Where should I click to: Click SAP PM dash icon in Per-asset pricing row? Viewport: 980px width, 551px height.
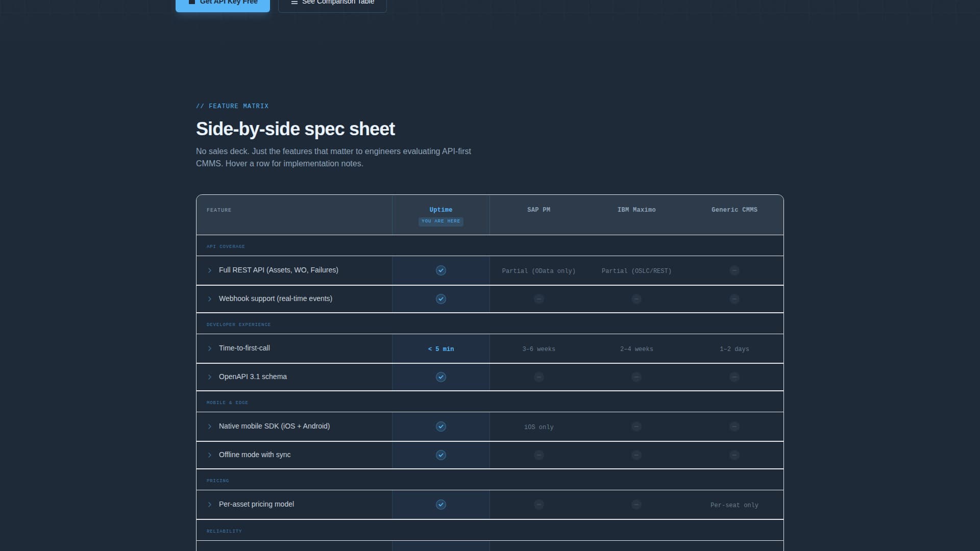click(539, 505)
